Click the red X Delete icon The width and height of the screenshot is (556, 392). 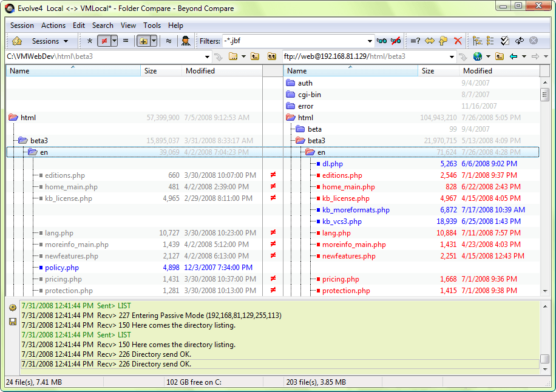458,41
